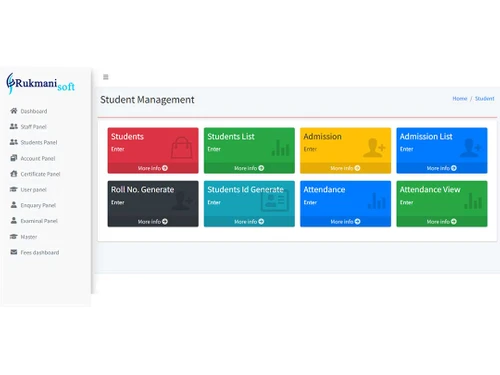Click the Student breadcrumb link

tap(485, 99)
